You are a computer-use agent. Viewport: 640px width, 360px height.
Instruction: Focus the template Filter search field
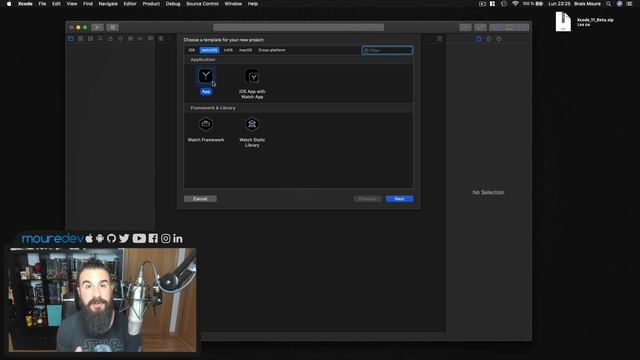click(x=387, y=50)
